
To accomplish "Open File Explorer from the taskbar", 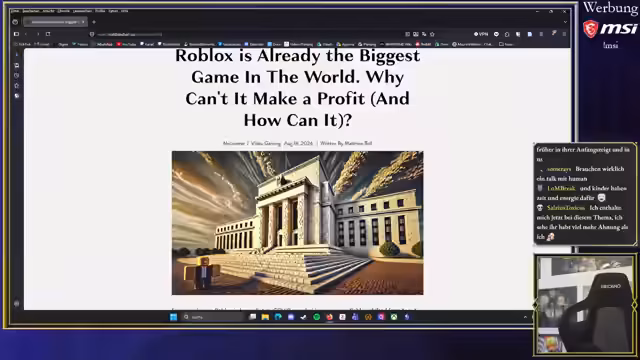I will 265,317.
